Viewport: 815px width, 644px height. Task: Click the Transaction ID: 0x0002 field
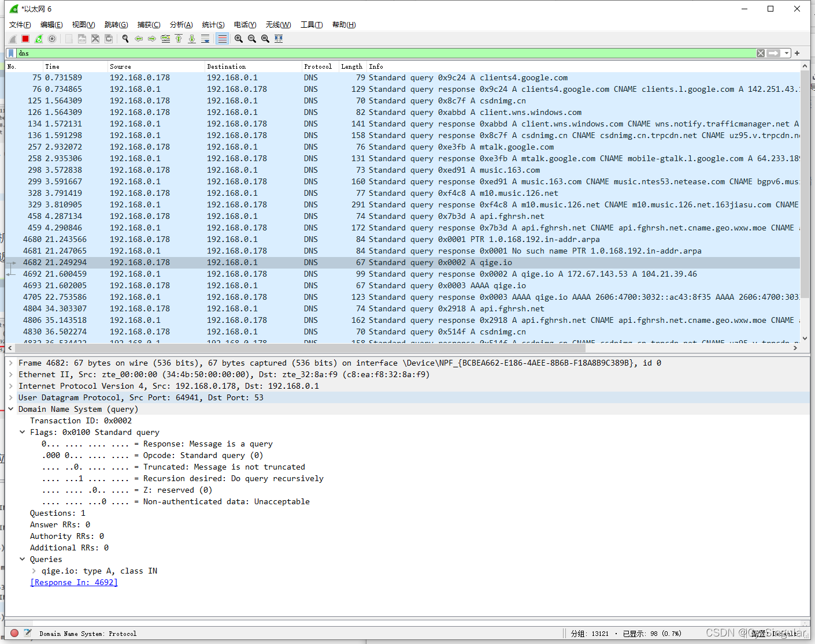[81, 420]
